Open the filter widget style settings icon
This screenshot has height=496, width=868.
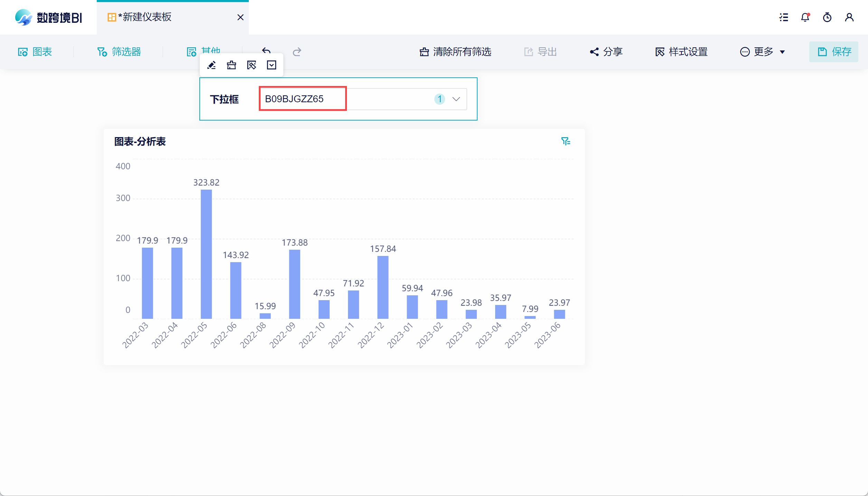tap(252, 65)
